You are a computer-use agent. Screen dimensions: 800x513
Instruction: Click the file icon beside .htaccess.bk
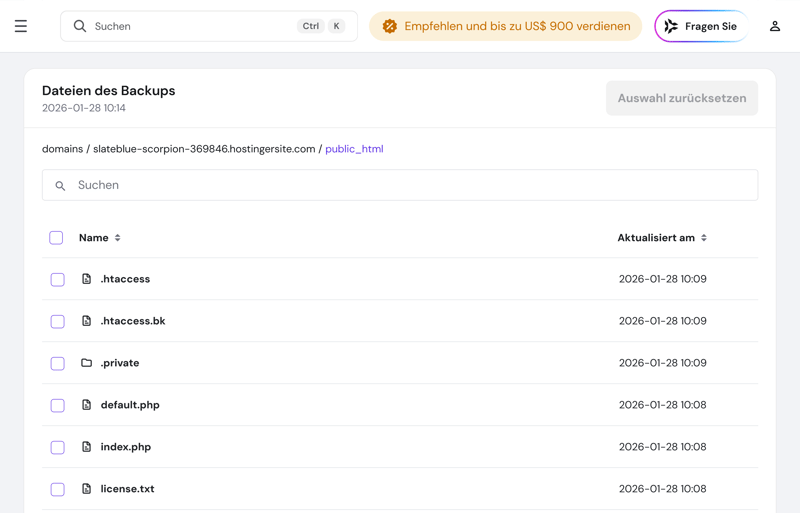[87, 321]
